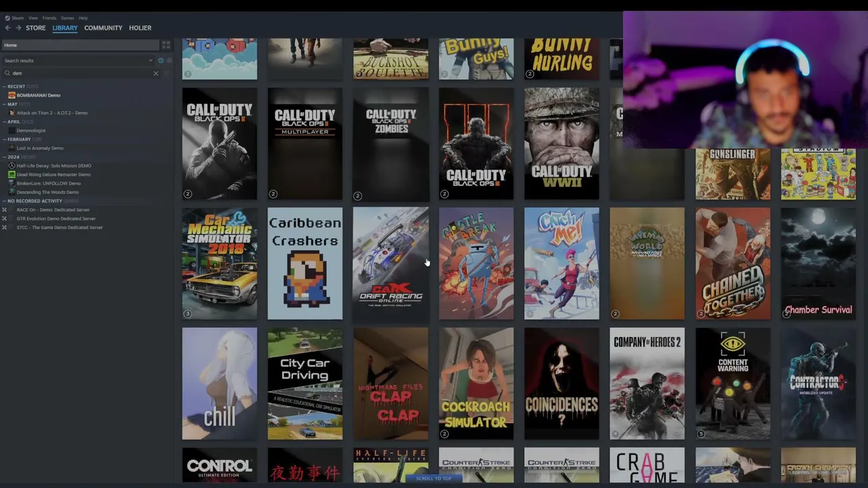The width and height of the screenshot is (868, 488).
Task: Open the Friends menu
Action: (x=50, y=18)
